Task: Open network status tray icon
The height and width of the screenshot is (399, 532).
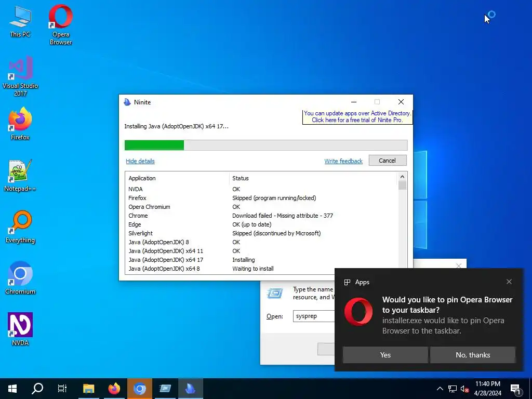Action: point(453,389)
